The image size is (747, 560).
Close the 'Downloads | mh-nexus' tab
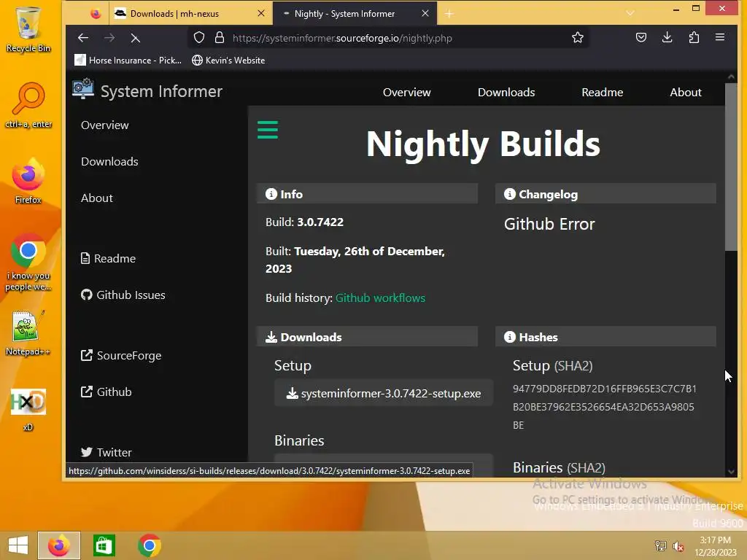(260, 13)
